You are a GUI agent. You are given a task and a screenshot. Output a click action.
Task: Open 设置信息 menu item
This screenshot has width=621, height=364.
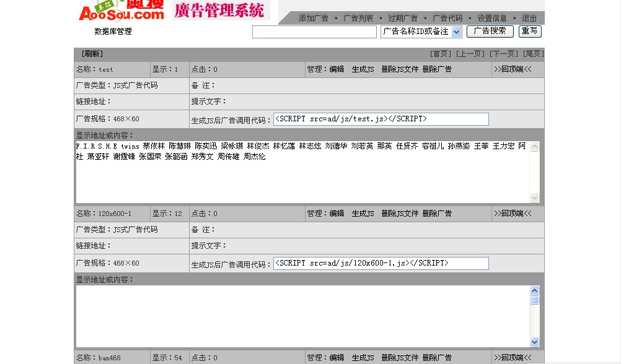click(x=492, y=18)
